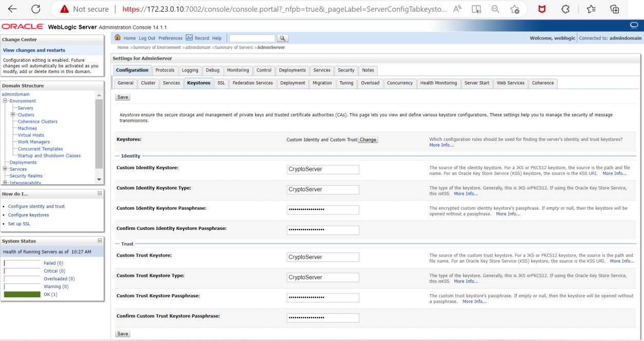
Task: Open the Notes tab
Action: pyautogui.click(x=368, y=70)
